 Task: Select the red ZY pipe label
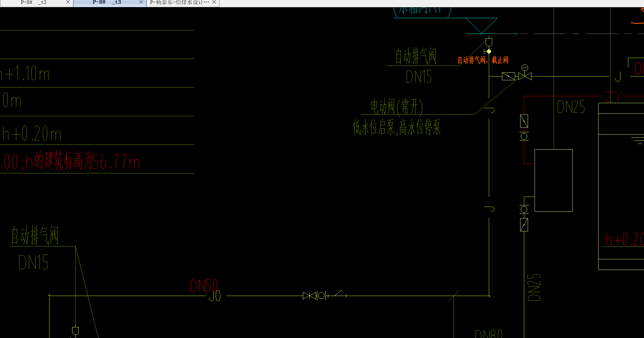(614, 96)
